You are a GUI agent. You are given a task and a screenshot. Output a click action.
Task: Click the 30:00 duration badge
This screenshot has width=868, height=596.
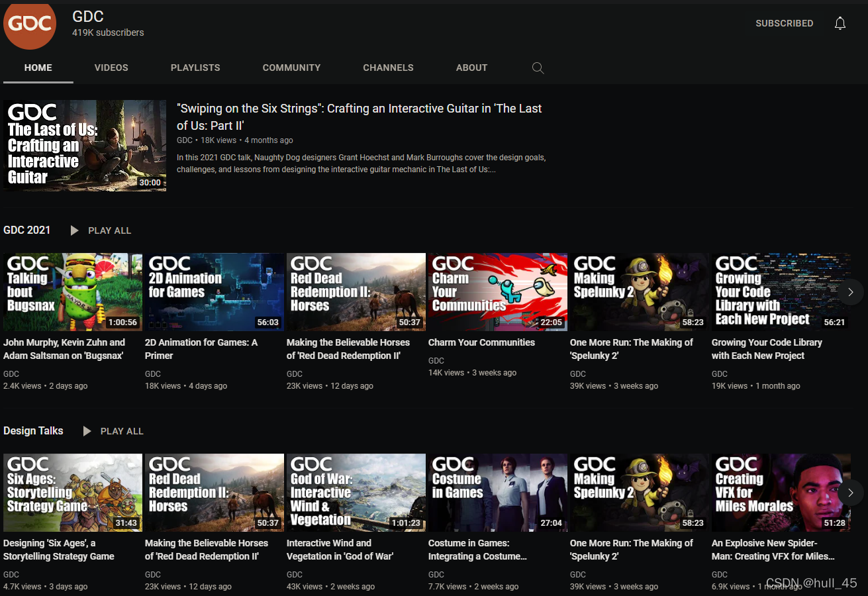(150, 183)
